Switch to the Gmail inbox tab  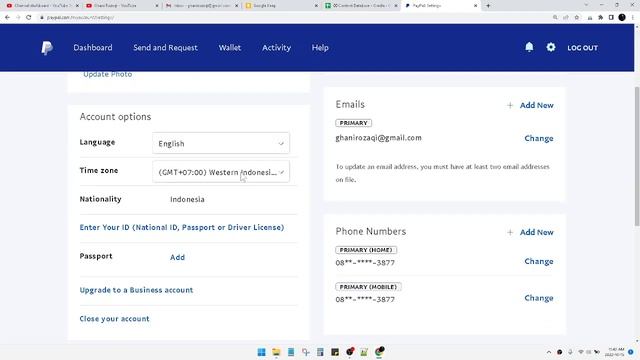point(202,6)
